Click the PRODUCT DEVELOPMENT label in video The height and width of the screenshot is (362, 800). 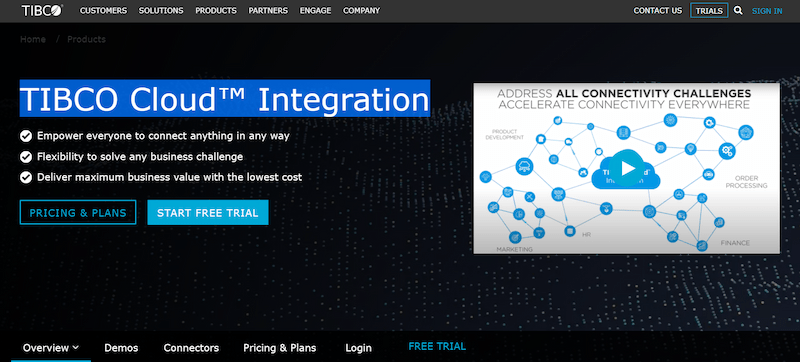coord(504,134)
